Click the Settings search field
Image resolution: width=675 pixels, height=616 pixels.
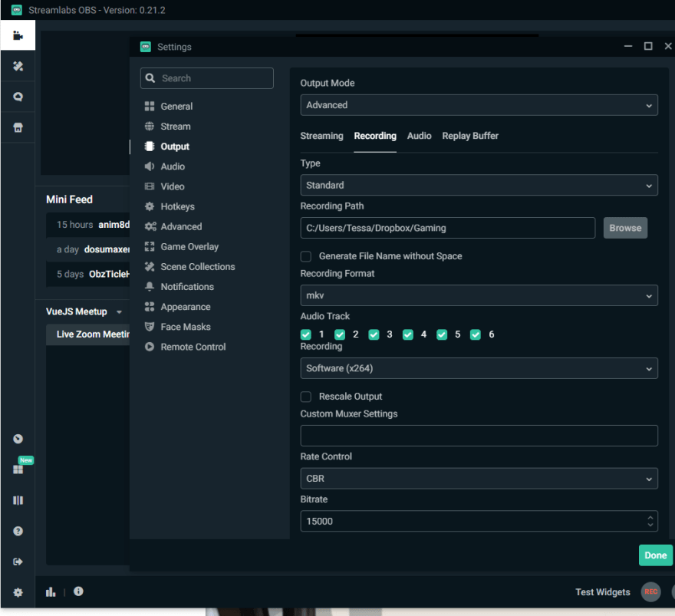pyautogui.click(x=206, y=78)
